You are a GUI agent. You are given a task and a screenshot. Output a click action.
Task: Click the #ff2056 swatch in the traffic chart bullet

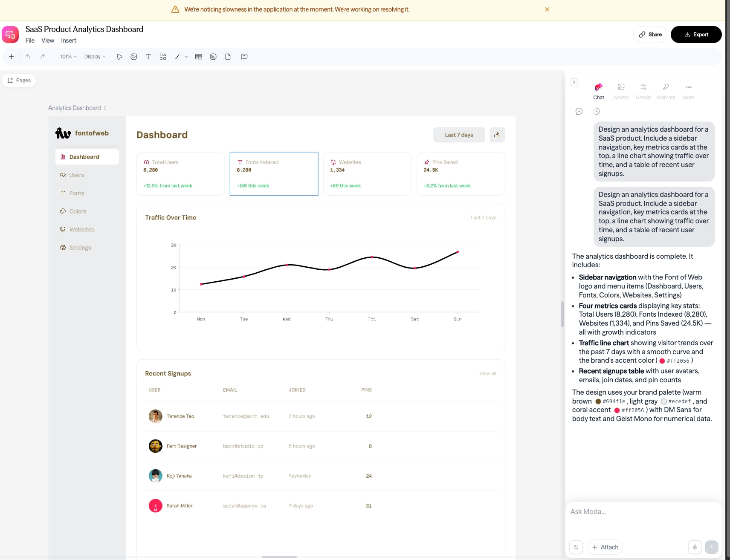pos(662,361)
